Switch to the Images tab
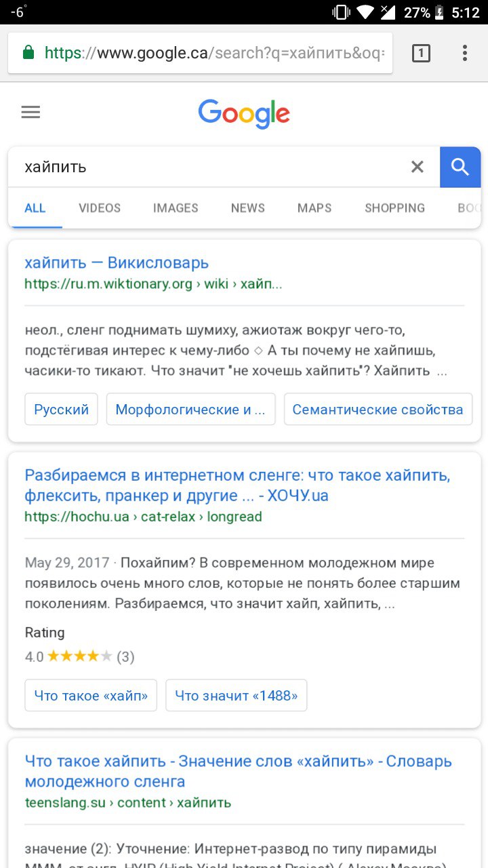This screenshot has width=488, height=868. click(176, 208)
